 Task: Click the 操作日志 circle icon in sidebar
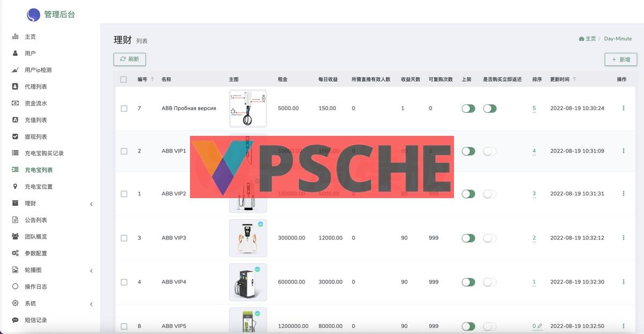coord(14,286)
